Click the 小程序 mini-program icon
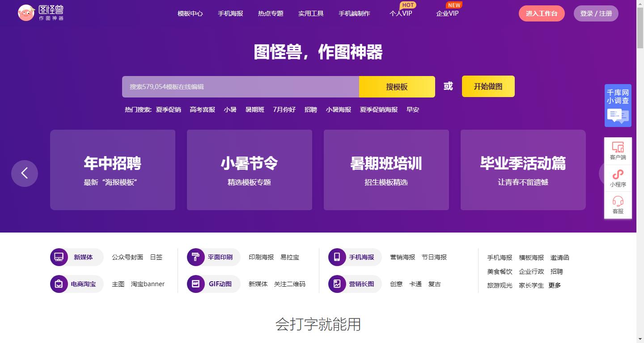Image resolution: width=644 pixels, height=343 pixels. coord(618,174)
